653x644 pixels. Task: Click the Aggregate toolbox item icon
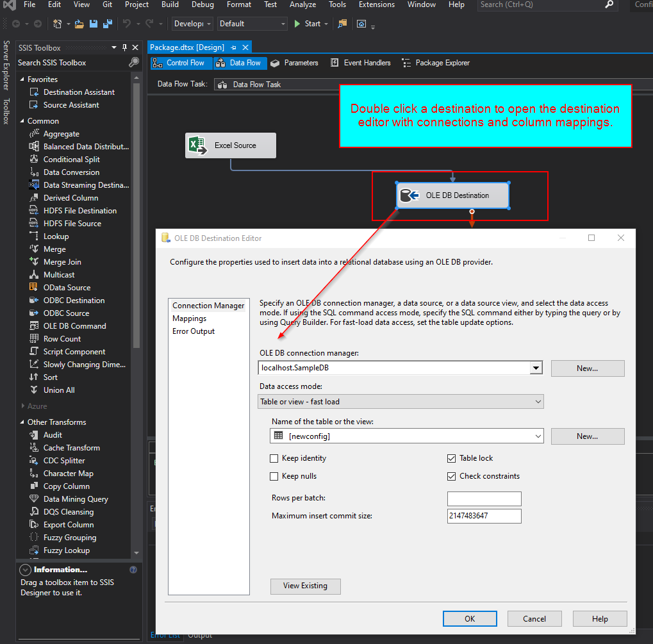pos(34,133)
